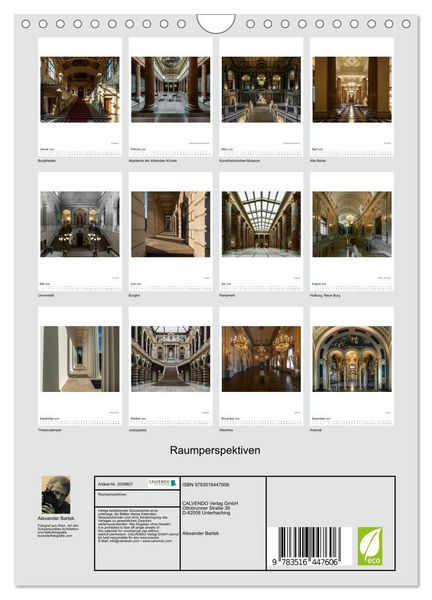Select the Burgtheater staircase thumbnail
This screenshot has width=432, height=600.
point(80,90)
